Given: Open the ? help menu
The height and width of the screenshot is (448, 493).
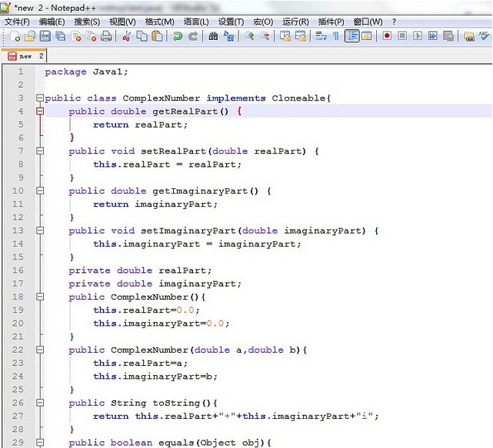Looking at the screenshot, I should pos(394,22).
